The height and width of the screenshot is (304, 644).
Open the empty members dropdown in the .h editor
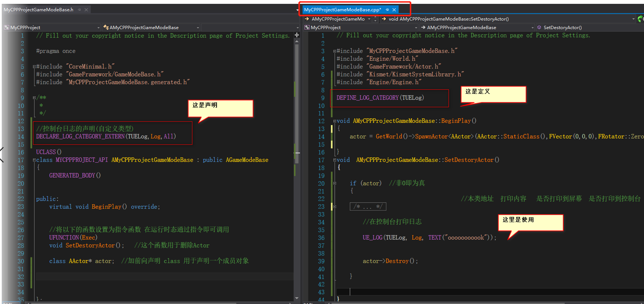coord(250,27)
